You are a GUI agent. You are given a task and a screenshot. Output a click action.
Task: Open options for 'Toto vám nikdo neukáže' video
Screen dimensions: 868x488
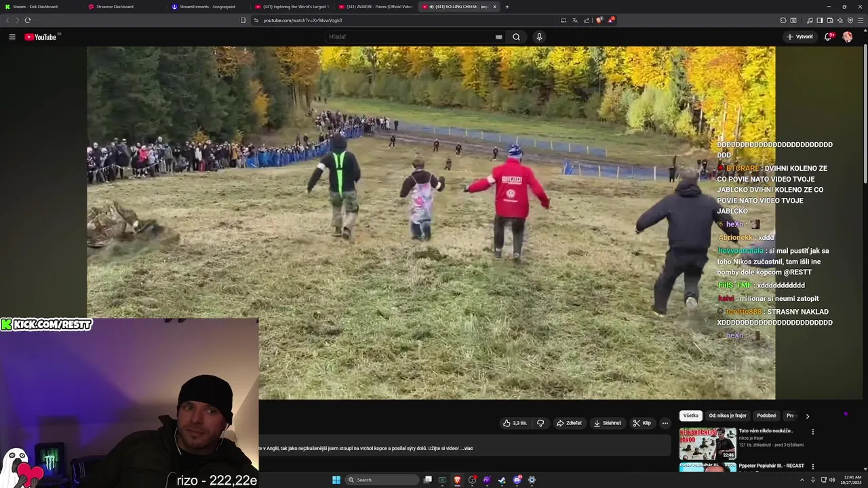tap(813, 431)
